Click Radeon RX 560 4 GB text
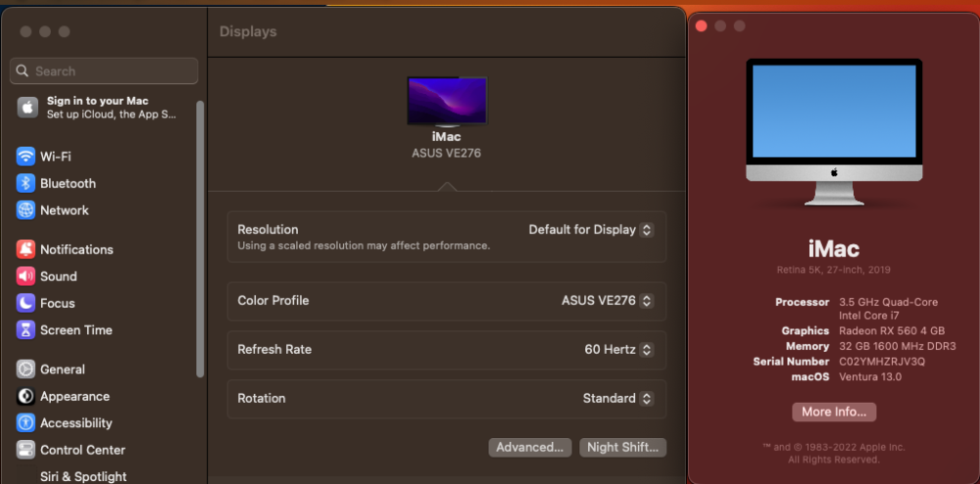Image resolution: width=980 pixels, height=484 pixels. [892, 331]
